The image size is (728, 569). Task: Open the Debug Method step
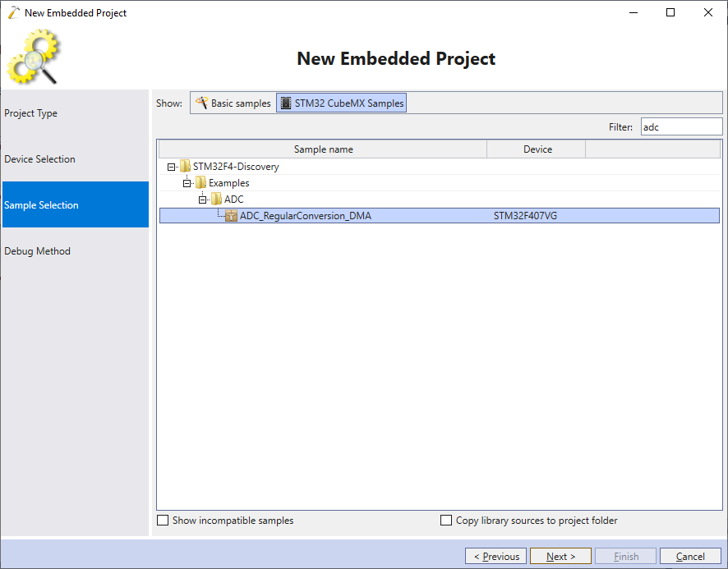pos(76,251)
